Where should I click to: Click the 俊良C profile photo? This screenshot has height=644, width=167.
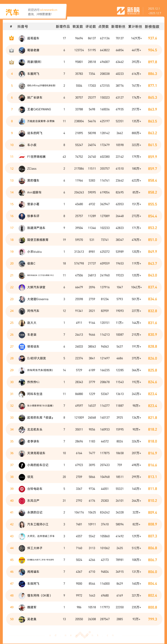pyautogui.click(x=22, y=264)
